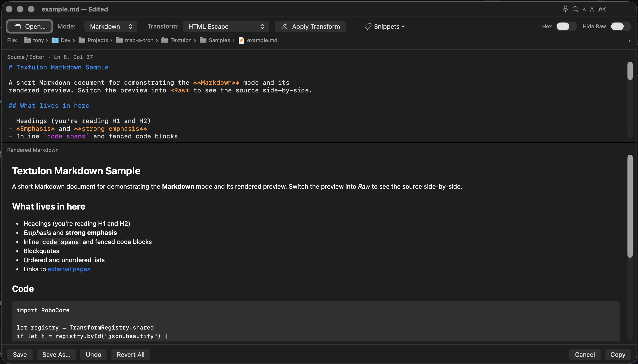Click the rendered 'What lives in here' heading
The image size is (638, 364).
(49, 206)
